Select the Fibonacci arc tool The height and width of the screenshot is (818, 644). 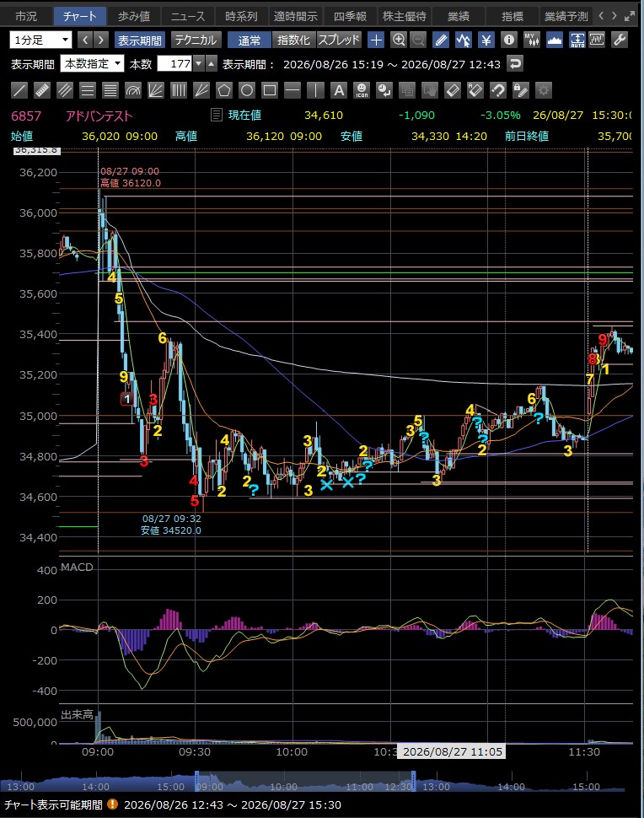133,90
